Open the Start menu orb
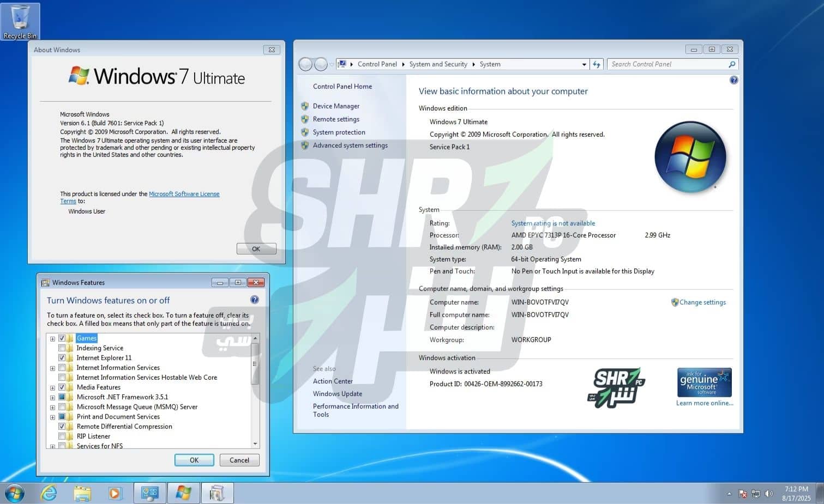 [x=15, y=494]
